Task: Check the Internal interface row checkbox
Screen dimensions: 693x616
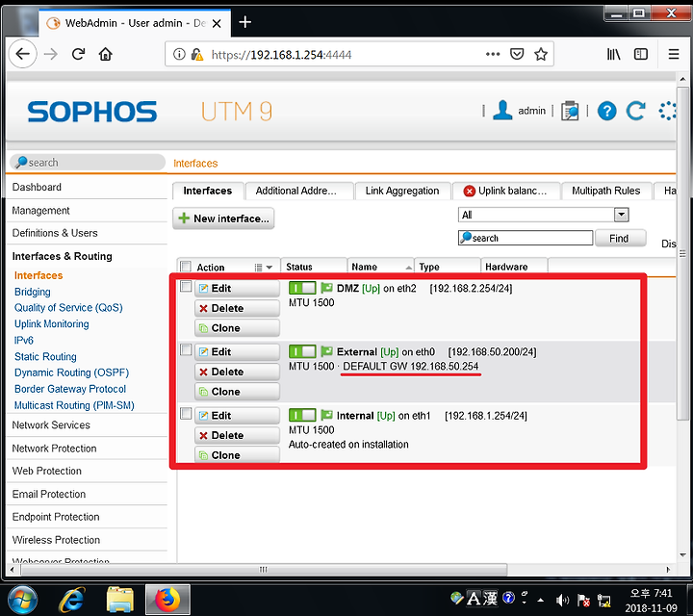Action: 186,414
